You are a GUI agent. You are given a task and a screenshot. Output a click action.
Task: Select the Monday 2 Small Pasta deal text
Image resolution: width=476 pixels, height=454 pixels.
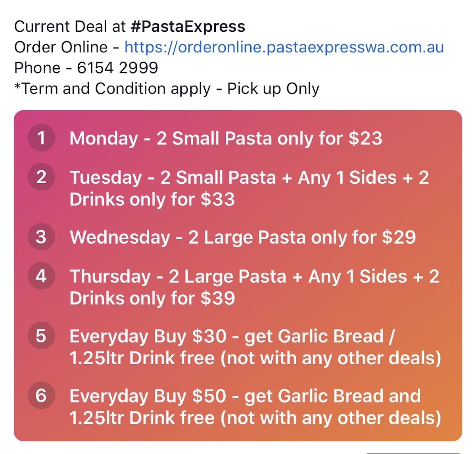[226, 139]
